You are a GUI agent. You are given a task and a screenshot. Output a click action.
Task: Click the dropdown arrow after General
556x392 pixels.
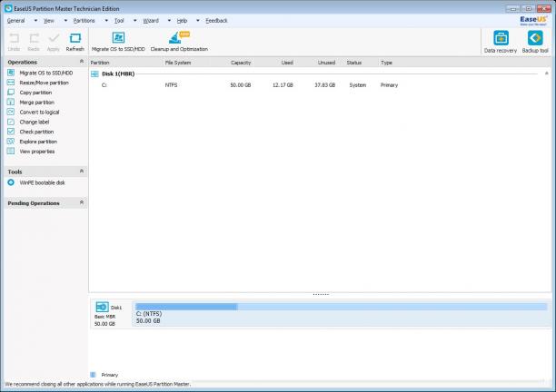[35, 21]
